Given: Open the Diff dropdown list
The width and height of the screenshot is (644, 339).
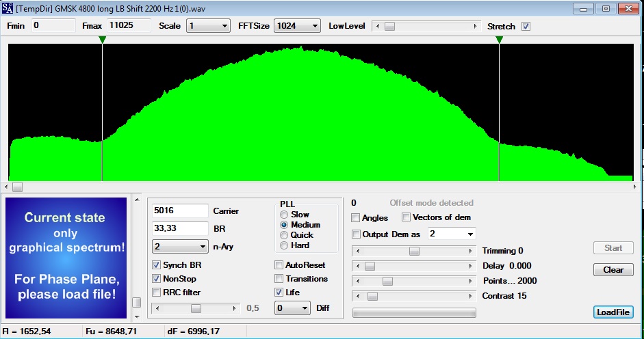Looking at the screenshot, I should (292, 308).
